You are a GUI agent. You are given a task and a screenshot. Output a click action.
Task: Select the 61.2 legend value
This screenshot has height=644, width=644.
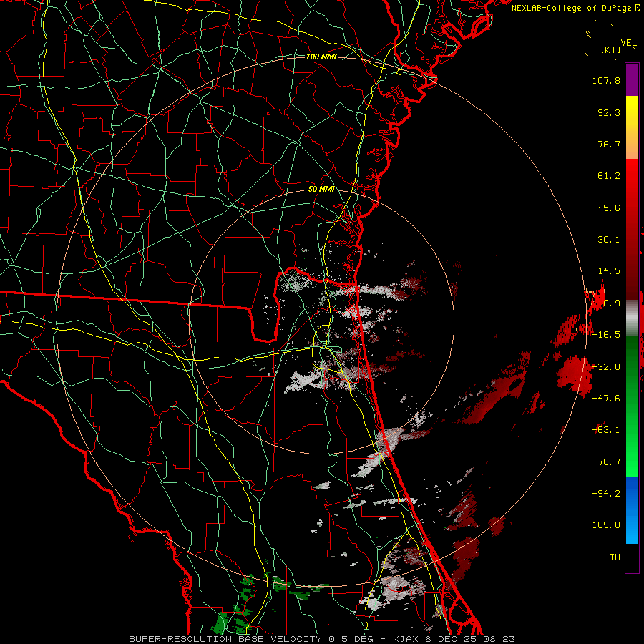[x=609, y=176]
